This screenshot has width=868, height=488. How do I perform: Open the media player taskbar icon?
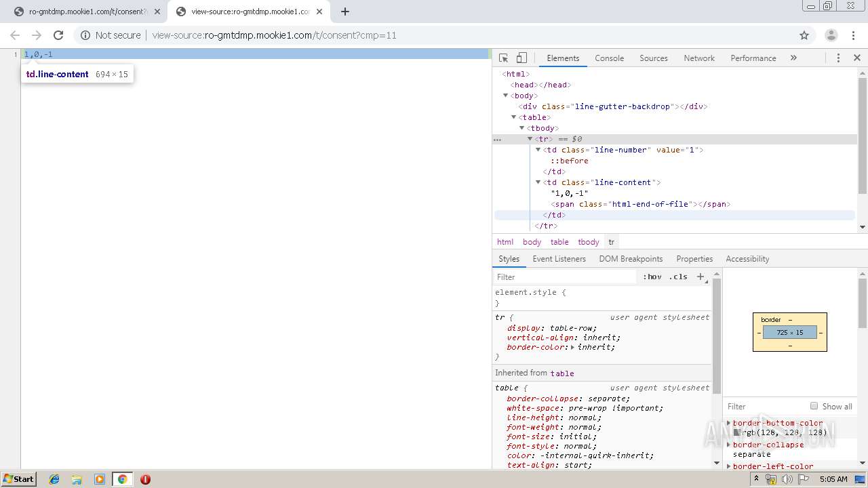click(100, 479)
